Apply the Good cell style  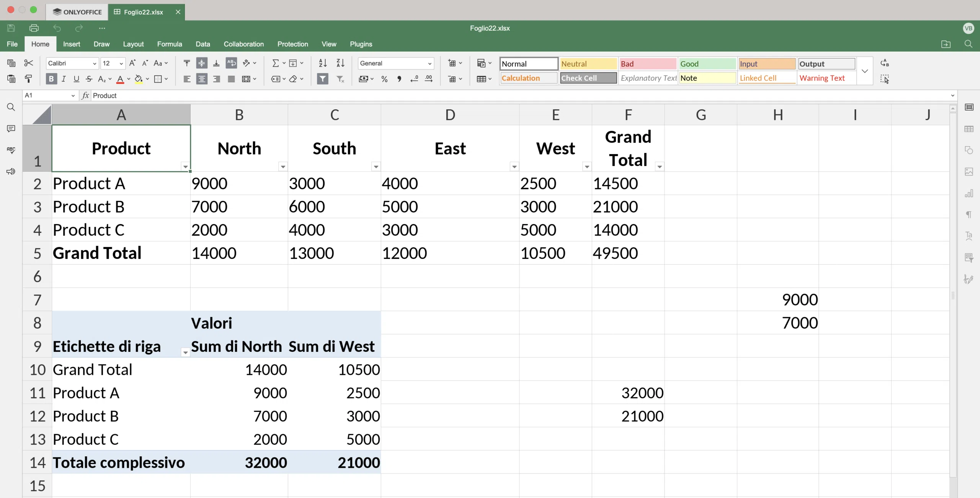(x=707, y=64)
